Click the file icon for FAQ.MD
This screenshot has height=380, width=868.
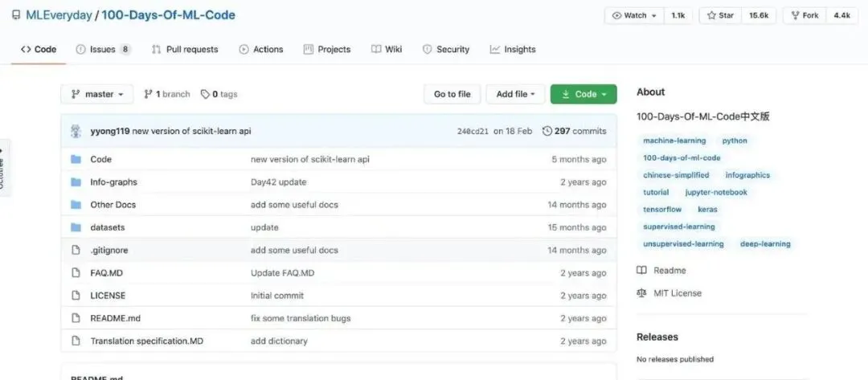[76, 272]
